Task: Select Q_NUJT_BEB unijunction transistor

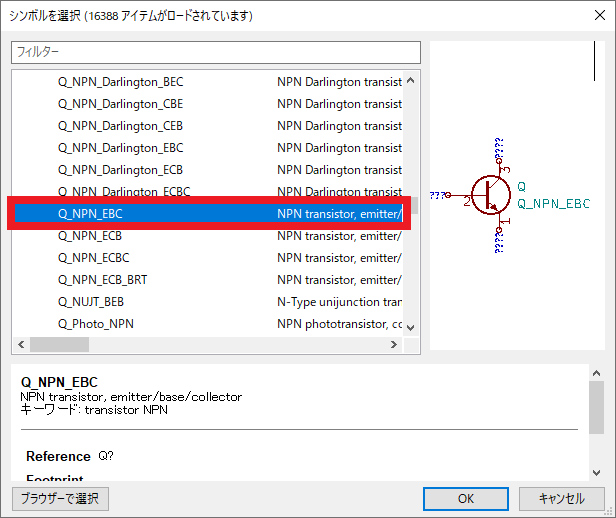Action: pos(91,302)
